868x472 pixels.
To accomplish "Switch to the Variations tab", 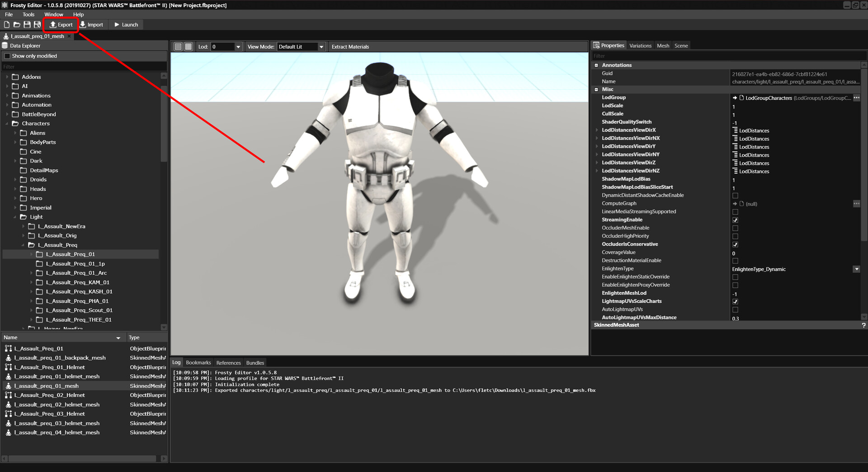I will (640, 46).
